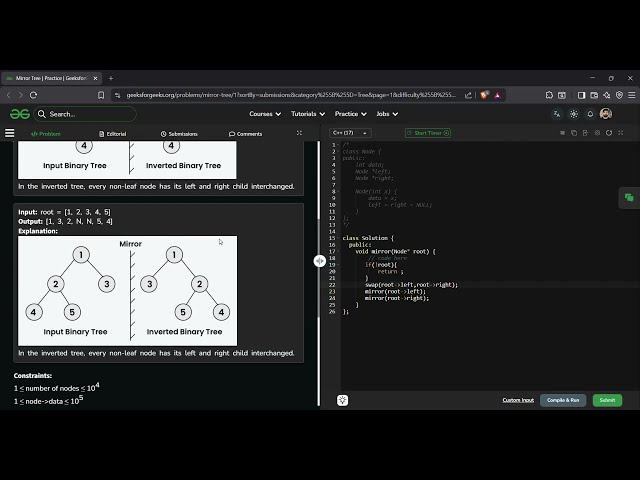Click the Mirror tree explanation image
Screen dimensions: 640x480
point(127,291)
